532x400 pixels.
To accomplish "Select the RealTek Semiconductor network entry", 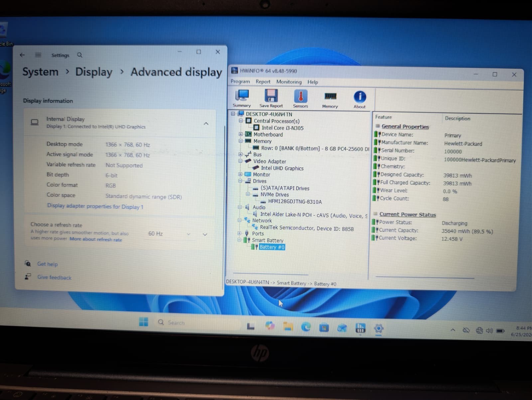I will (x=307, y=228).
